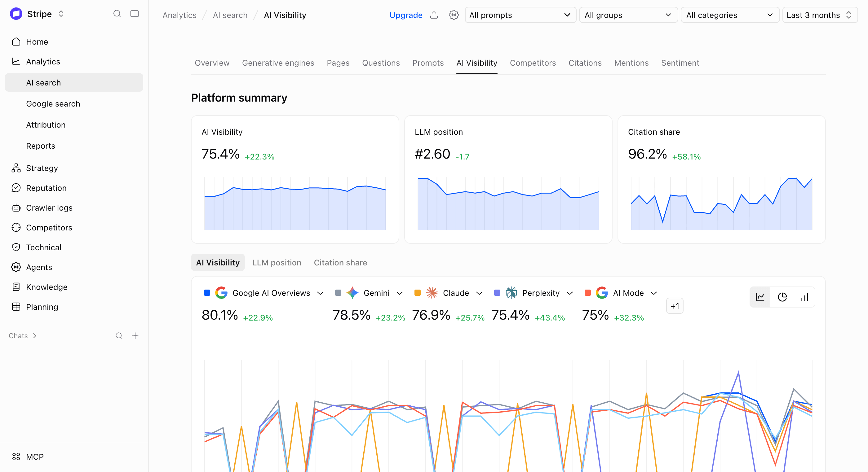The height and width of the screenshot is (472, 868).
Task: Click the share/export upload icon
Action: [x=434, y=15]
